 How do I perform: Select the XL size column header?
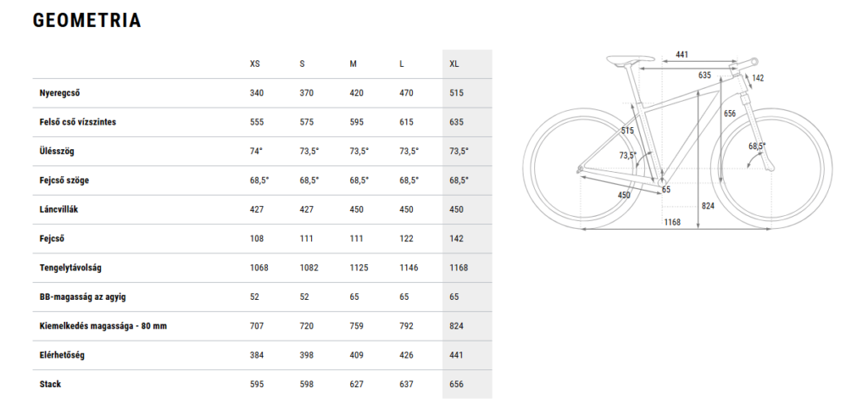[453, 64]
